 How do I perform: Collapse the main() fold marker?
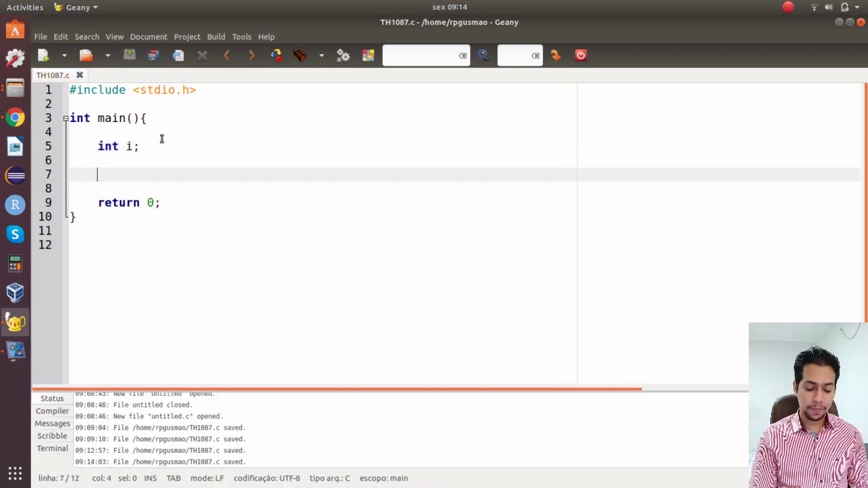[66, 118]
